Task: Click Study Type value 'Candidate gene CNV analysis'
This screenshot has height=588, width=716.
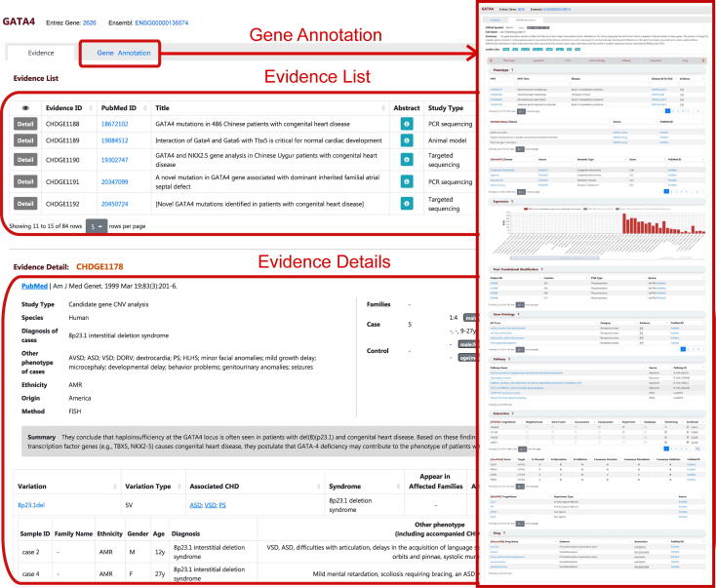Action: click(108, 304)
